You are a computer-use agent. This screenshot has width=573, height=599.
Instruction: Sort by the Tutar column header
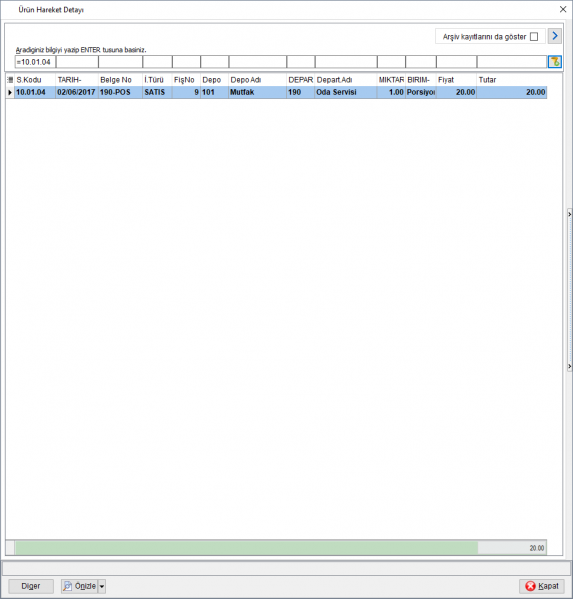tap(511, 80)
